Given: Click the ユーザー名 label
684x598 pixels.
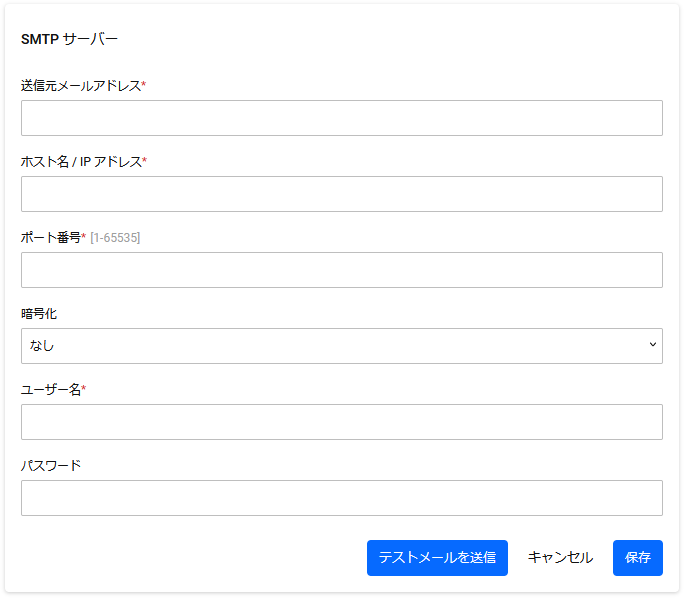Looking at the screenshot, I should coord(51,389).
